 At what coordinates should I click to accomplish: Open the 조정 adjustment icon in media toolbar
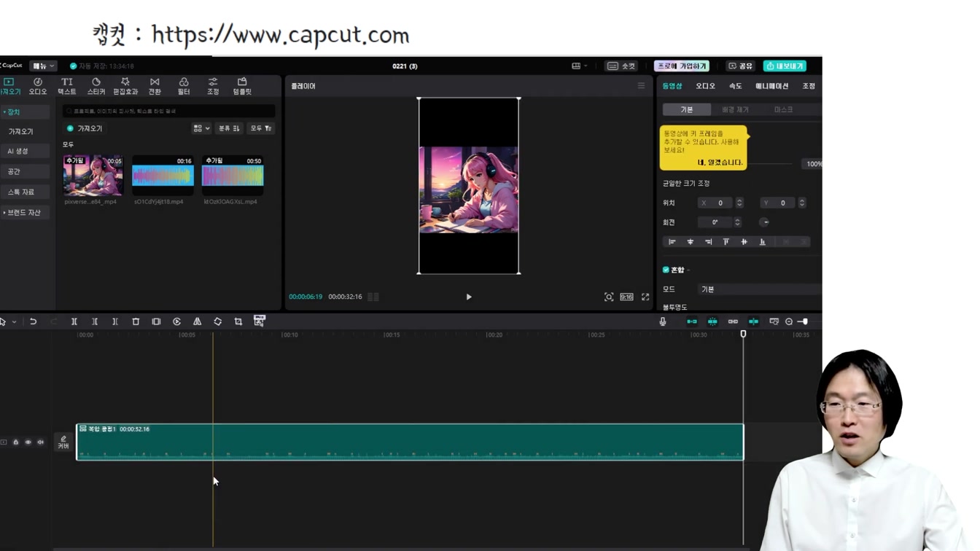[213, 86]
